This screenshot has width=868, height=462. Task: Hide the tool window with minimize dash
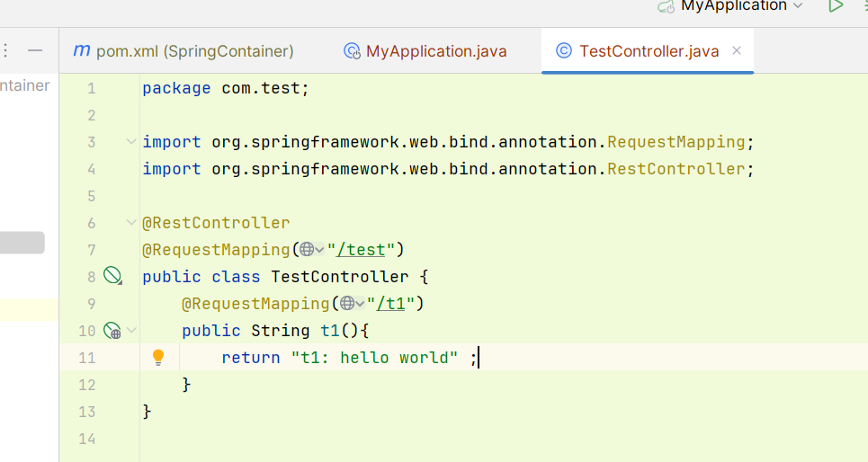35,50
